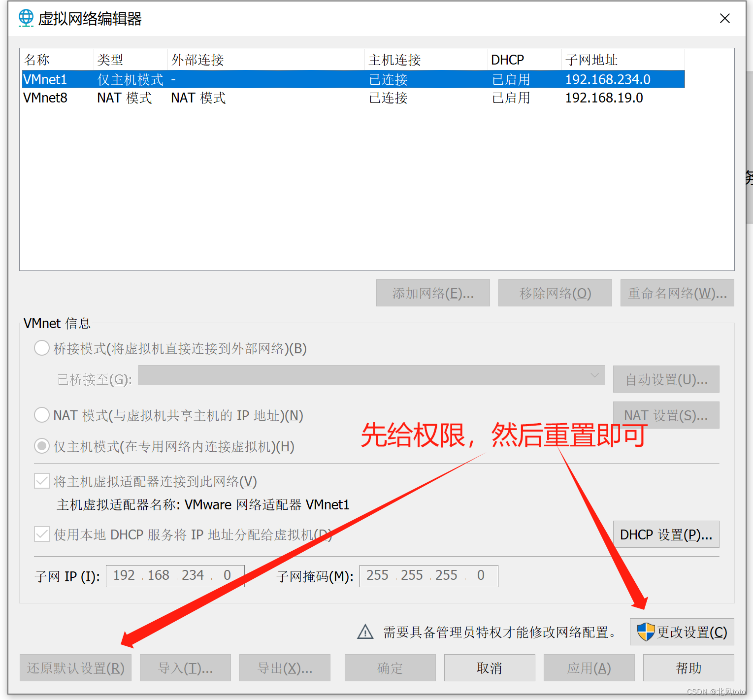Click 子网 IP first octet 192 field

(124, 575)
